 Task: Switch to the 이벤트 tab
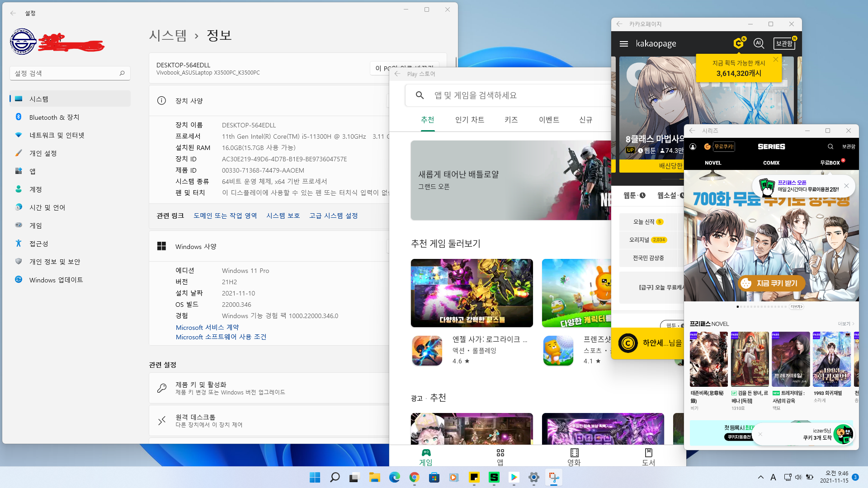coord(549,120)
